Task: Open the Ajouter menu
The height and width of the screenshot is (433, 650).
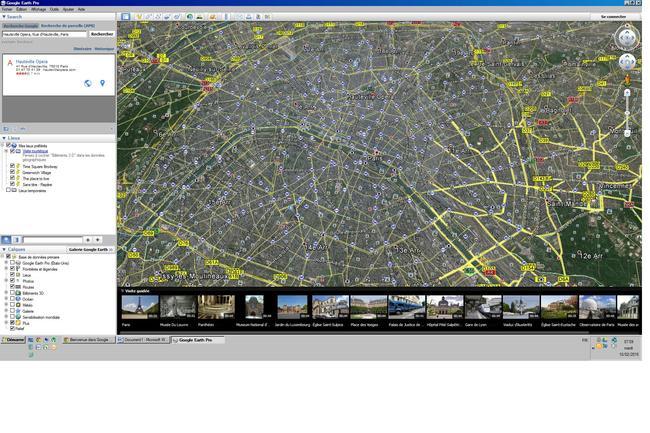Action: tap(68, 9)
